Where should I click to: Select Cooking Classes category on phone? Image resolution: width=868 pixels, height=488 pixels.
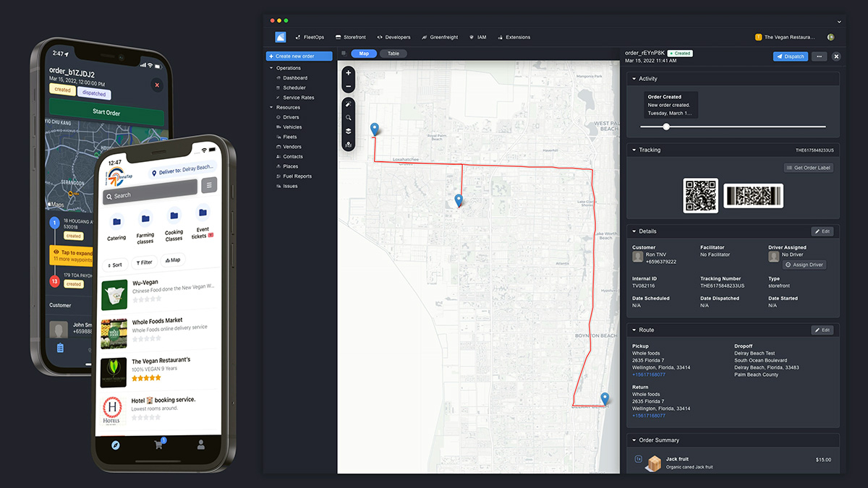click(174, 223)
